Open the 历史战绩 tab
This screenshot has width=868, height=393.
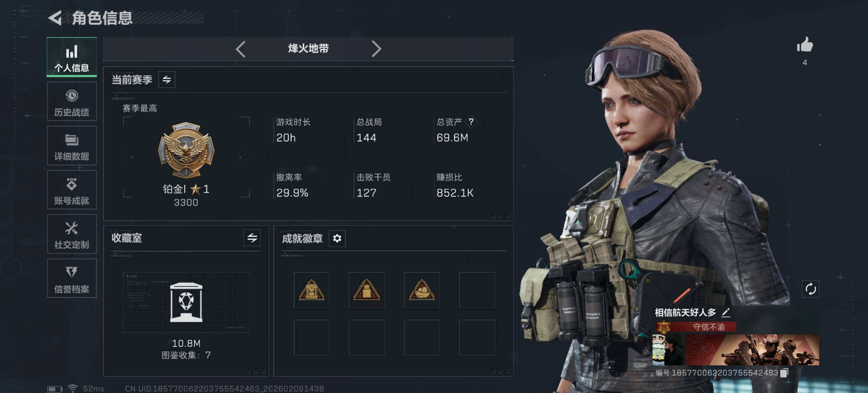coord(72,101)
